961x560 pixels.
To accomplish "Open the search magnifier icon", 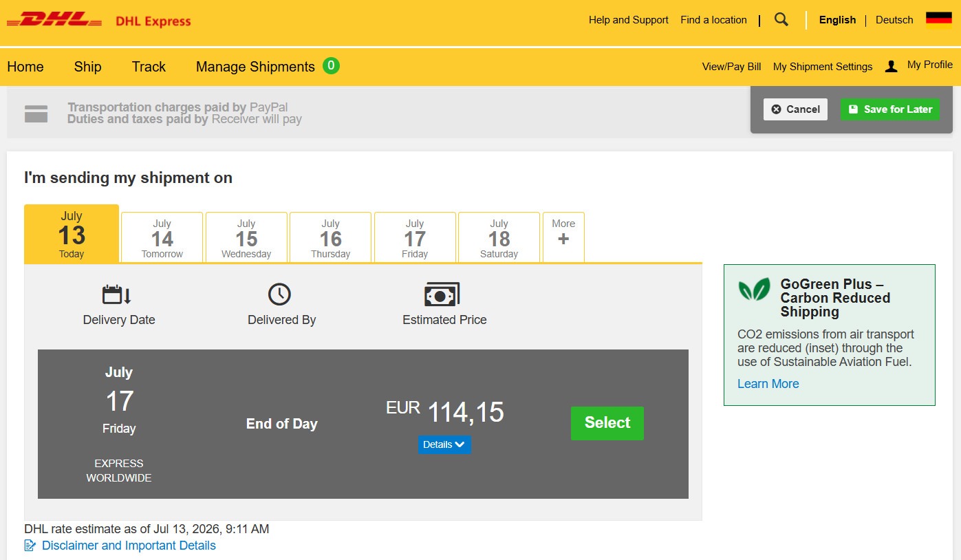I will click(x=781, y=19).
